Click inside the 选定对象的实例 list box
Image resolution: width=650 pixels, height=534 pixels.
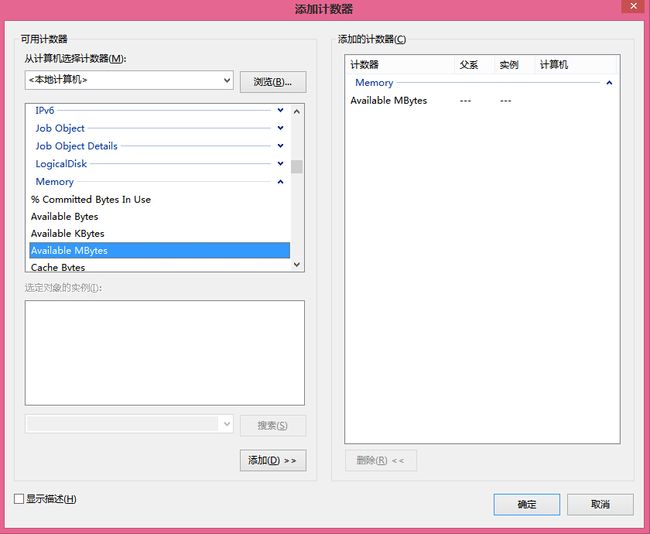pos(165,353)
